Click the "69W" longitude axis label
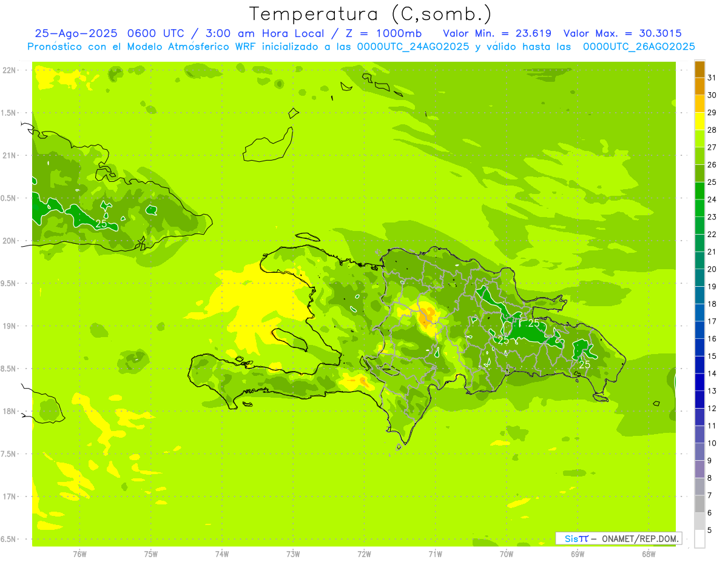This screenshot has height=562, width=728. (578, 554)
